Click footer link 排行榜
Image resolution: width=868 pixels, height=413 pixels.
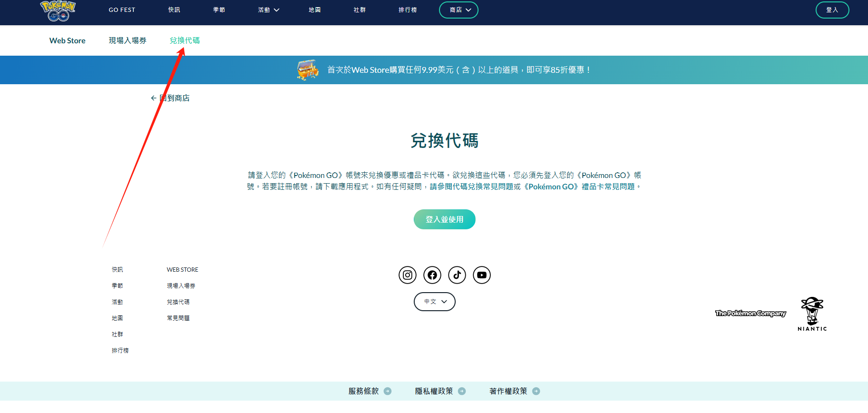coord(120,351)
